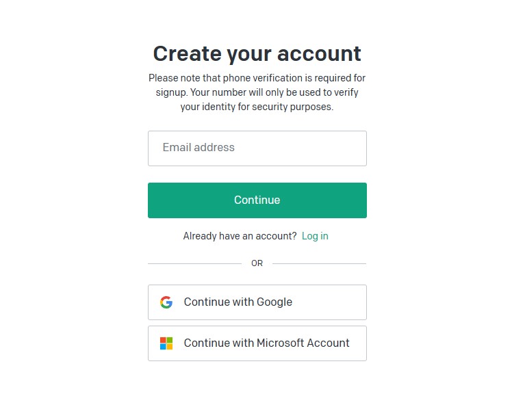Click the divider line left of OR
This screenshot has height=420, width=512.
click(194, 263)
